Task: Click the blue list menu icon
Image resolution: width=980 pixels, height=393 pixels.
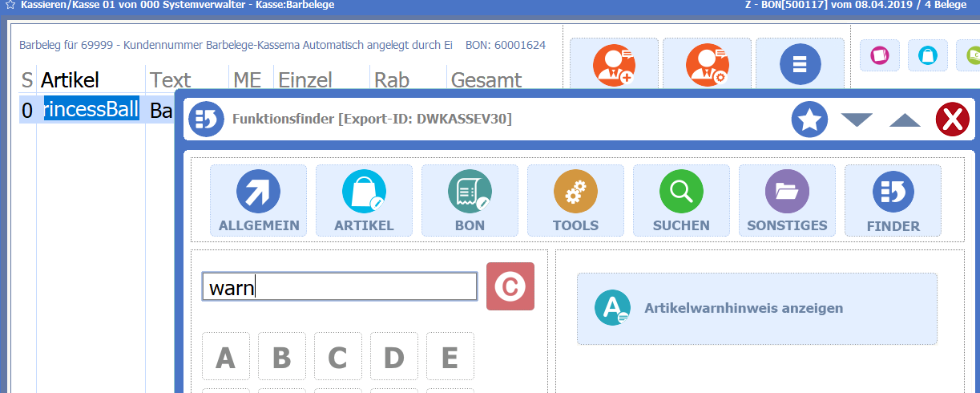Action: (x=799, y=64)
